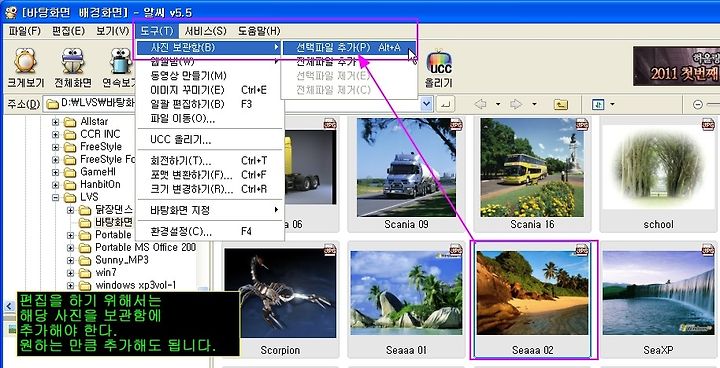
Task: Select the Seaaa 02 thumbnail
Action: [532, 300]
